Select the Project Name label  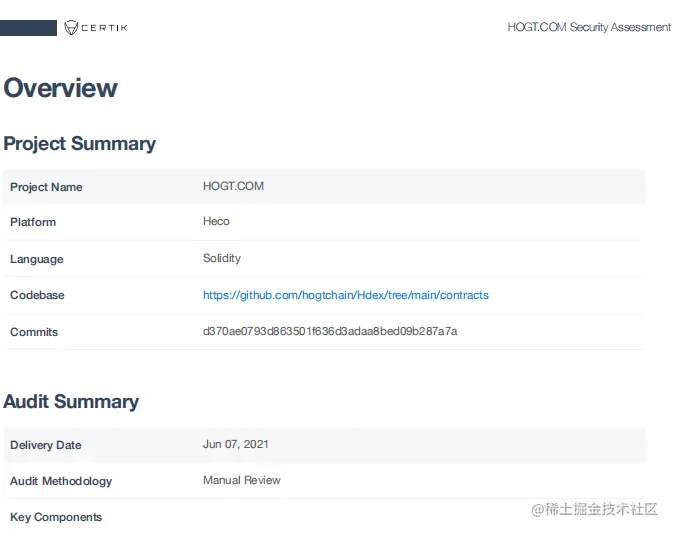[46, 187]
